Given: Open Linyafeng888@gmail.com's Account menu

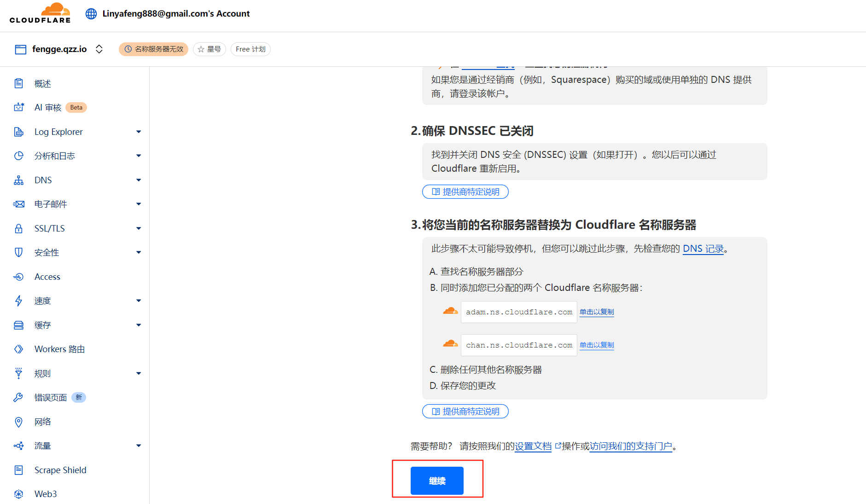Looking at the screenshot, I should [176, 13].
